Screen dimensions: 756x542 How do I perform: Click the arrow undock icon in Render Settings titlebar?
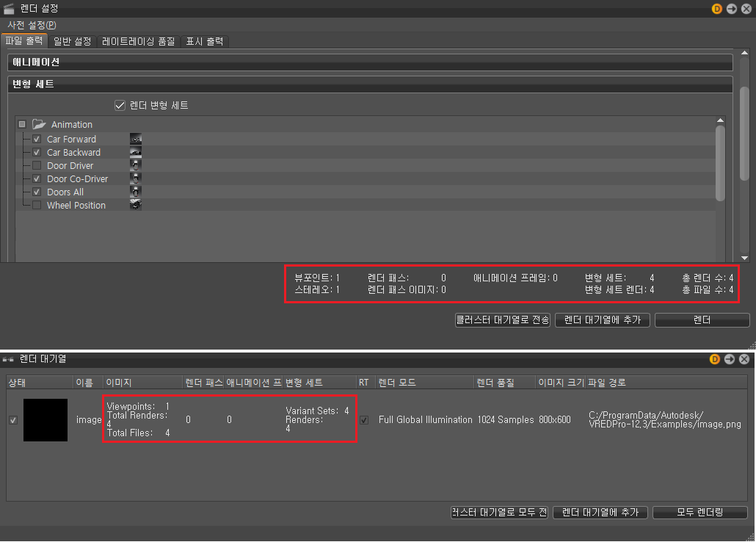(731, 9)
